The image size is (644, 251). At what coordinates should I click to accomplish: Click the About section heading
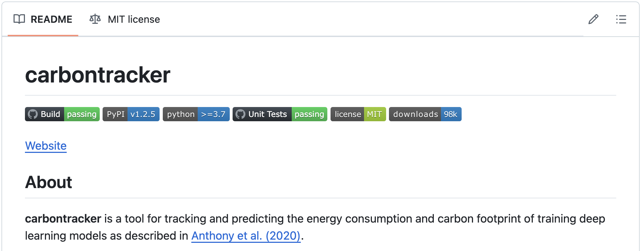[x=48, y=182]
